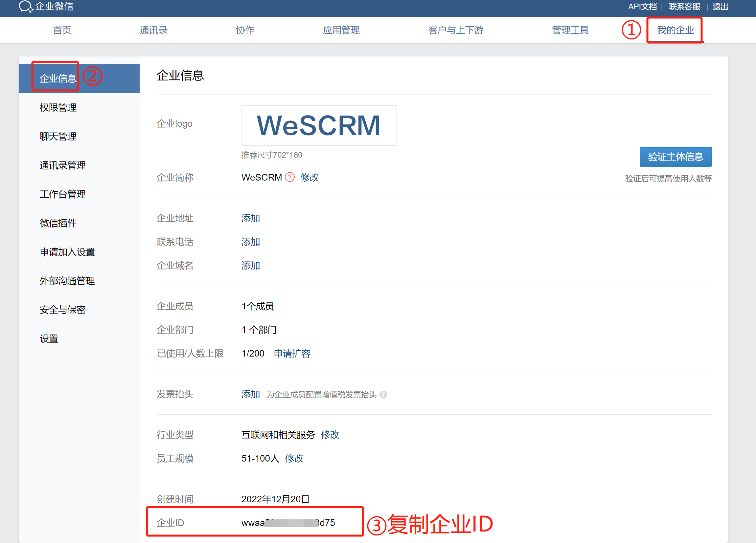This screenshot has width=756, height=543.
Task: Open the 我的企业 tab
Action: pos(675,30)
